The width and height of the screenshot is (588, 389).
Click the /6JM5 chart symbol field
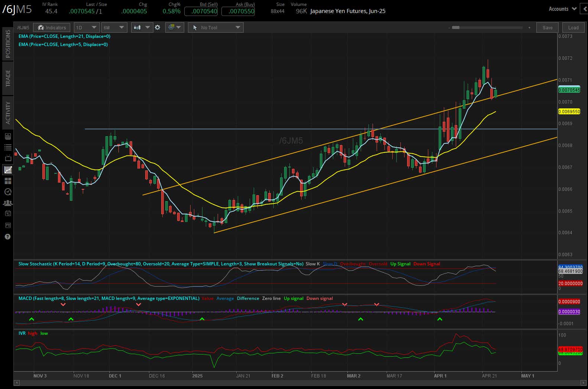pos(23,27)
